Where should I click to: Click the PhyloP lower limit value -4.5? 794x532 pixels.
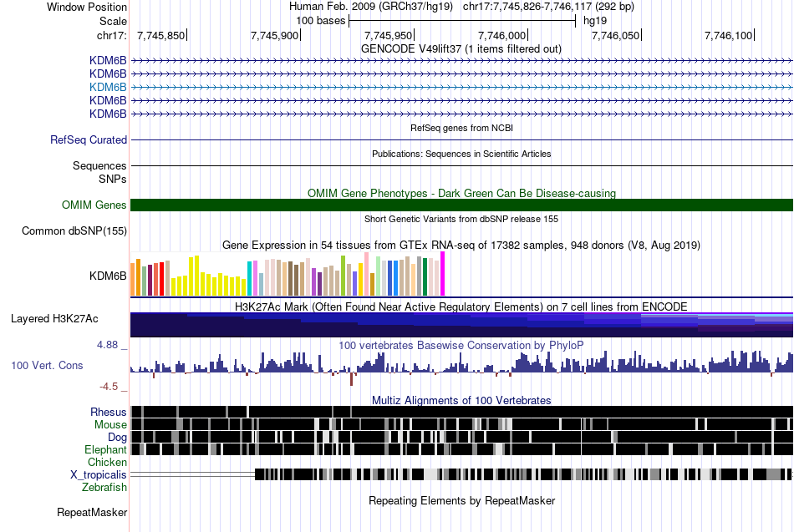click(109, 387)
